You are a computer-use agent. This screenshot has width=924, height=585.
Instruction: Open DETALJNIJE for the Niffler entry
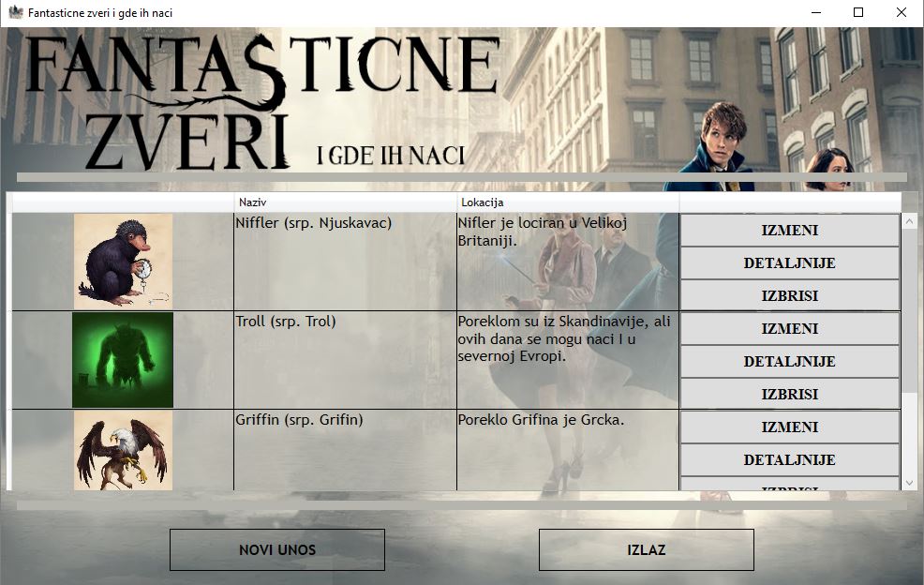(790, 263)
